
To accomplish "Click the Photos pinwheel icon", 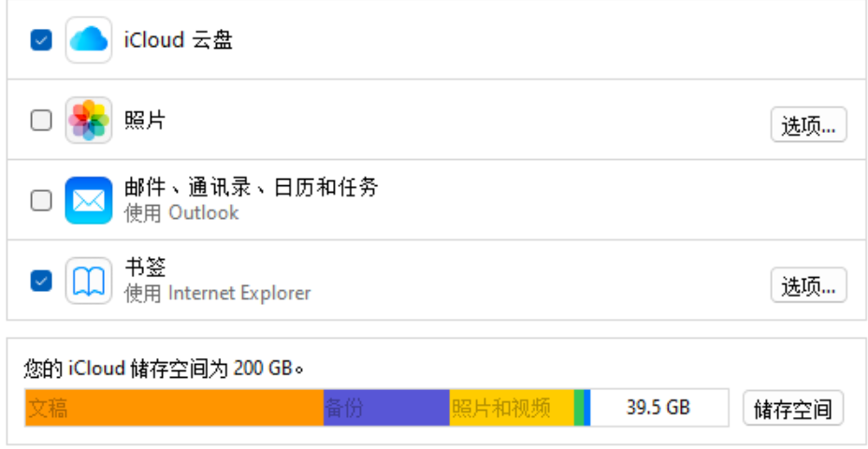I will click(x=89, y=121).
